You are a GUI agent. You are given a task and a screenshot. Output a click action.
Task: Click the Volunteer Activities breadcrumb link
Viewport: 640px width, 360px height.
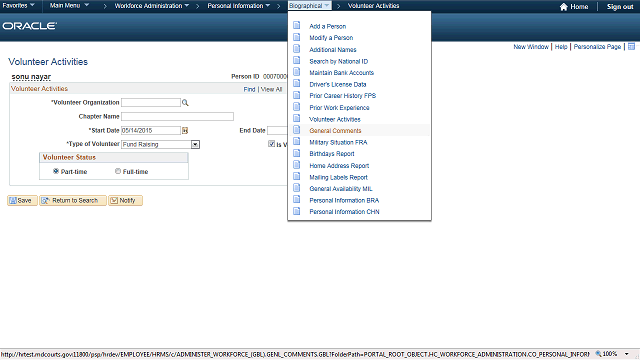pos(373,6)
